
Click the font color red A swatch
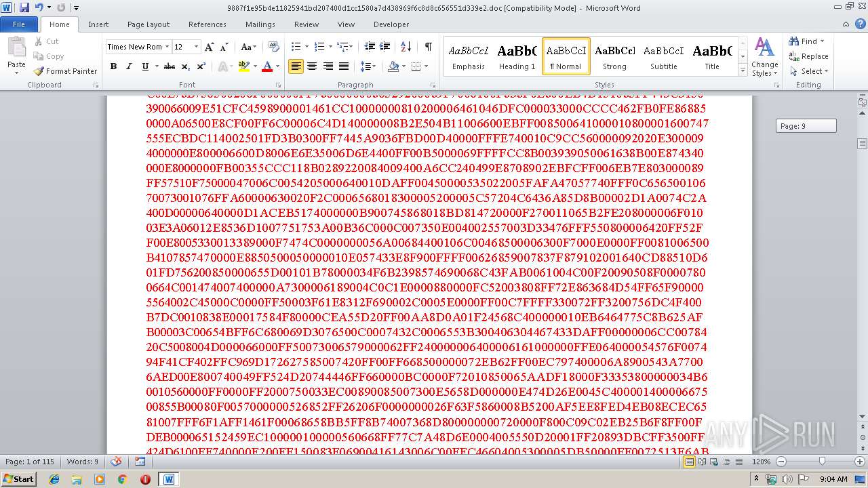(267, 66)
